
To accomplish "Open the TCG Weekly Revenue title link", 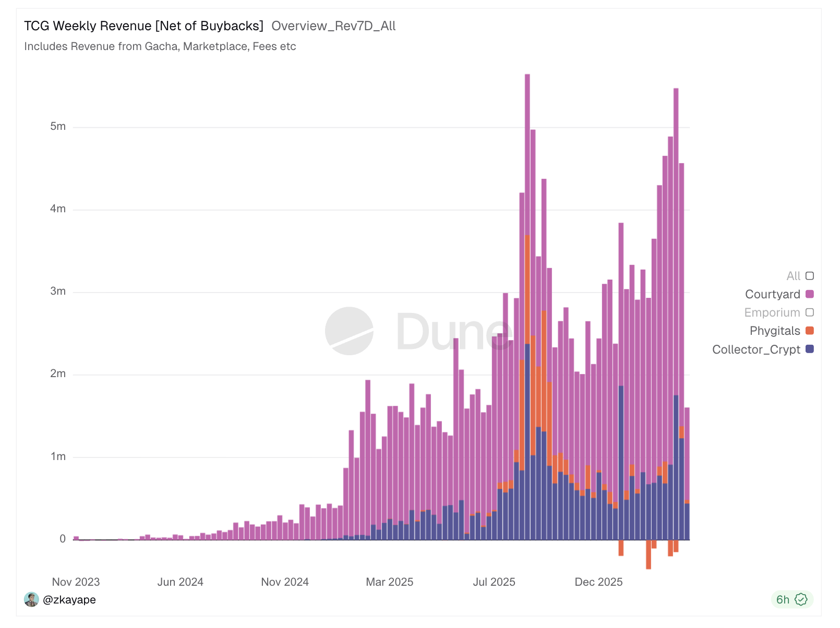I will point(143,26).
